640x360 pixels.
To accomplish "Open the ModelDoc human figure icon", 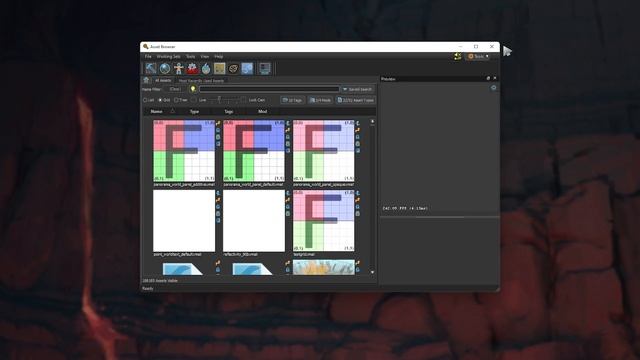I will (178, 68).
